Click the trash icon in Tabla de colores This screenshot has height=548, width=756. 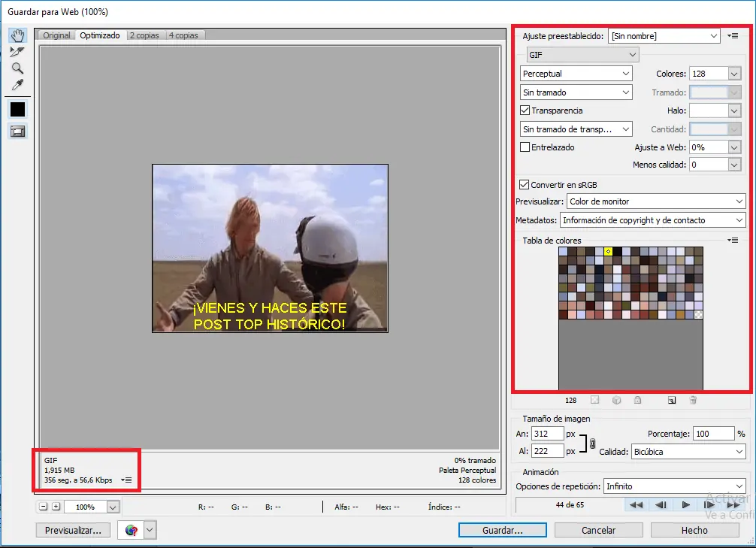point(692,400)
